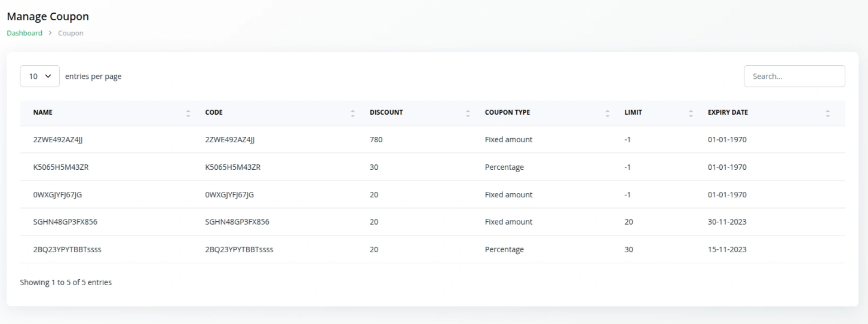
Task: Go to the Dashboard breadcrumb link
Action: pos(24,33)
